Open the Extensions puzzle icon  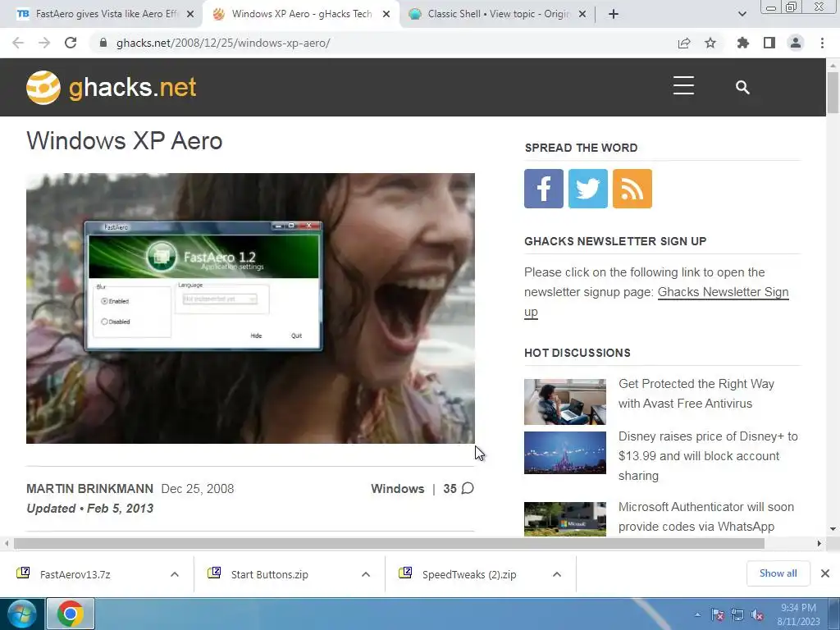(743, 43)
